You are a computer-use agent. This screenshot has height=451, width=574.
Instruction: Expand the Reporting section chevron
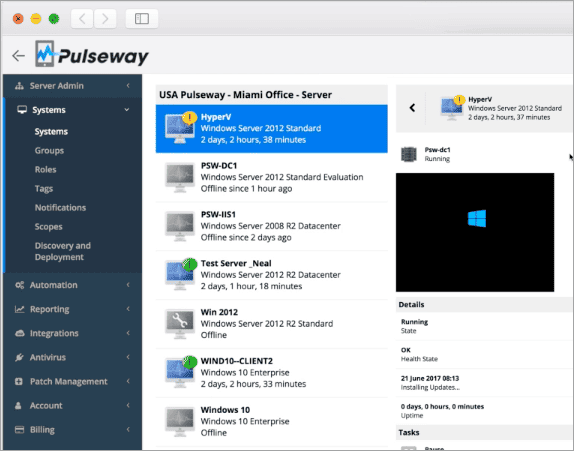click(128, 309)
